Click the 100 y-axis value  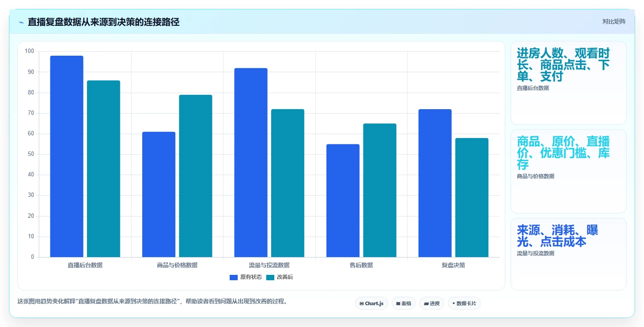coord(29,51)
